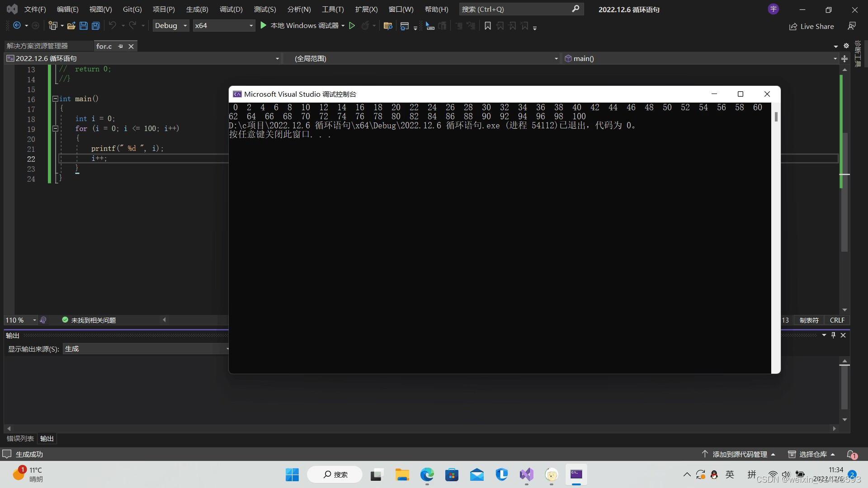The height and width of the screenshot is (488, 868).
Task: Click the taskbar 搜索 box
Action: pos(335,474)
